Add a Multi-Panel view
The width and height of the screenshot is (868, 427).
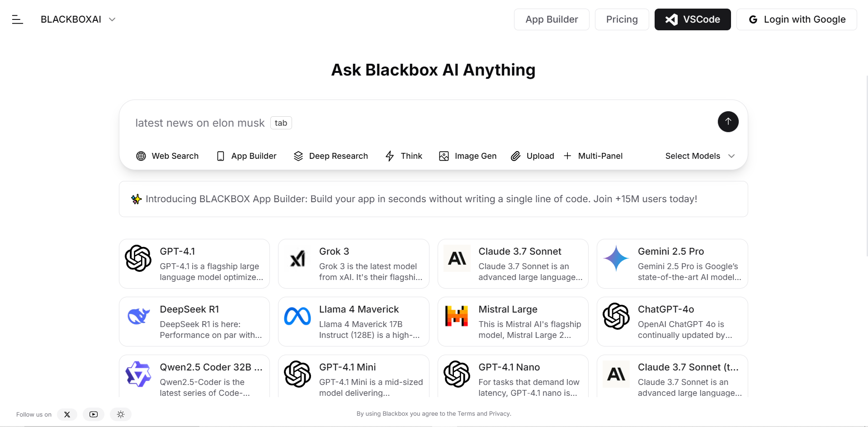593,156
